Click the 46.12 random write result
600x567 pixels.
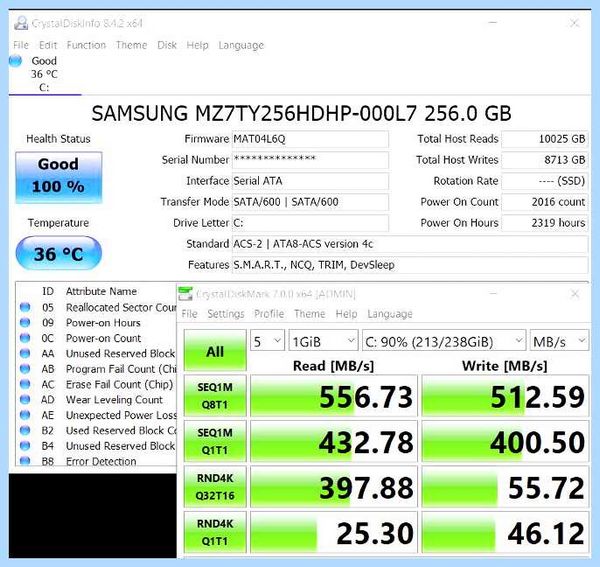tap(505, 532)
